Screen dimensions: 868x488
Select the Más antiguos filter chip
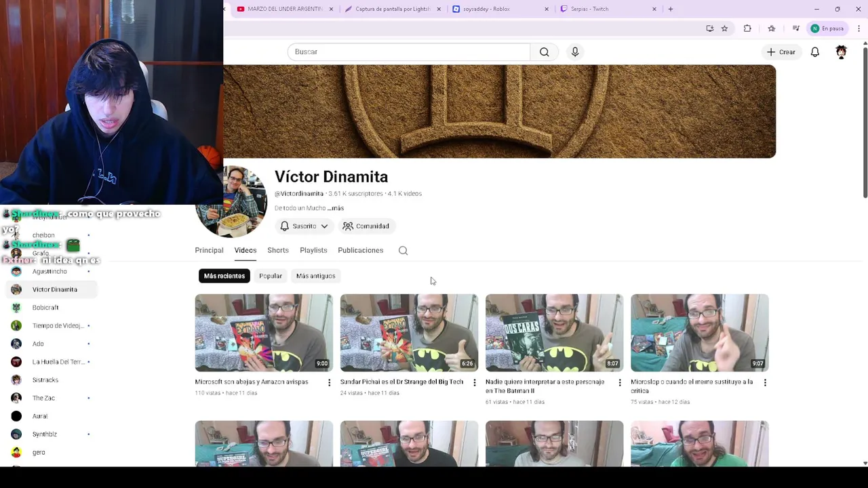(x=316, y=276)
